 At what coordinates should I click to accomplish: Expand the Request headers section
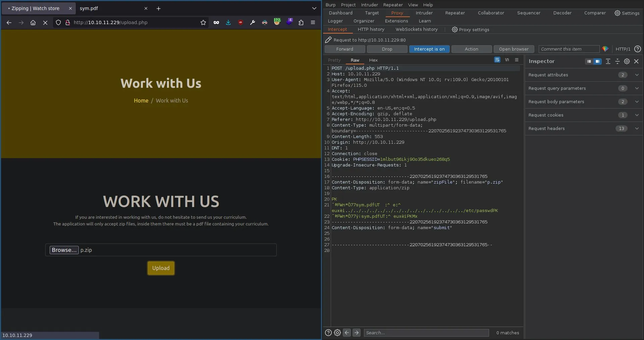coord(584,128)
